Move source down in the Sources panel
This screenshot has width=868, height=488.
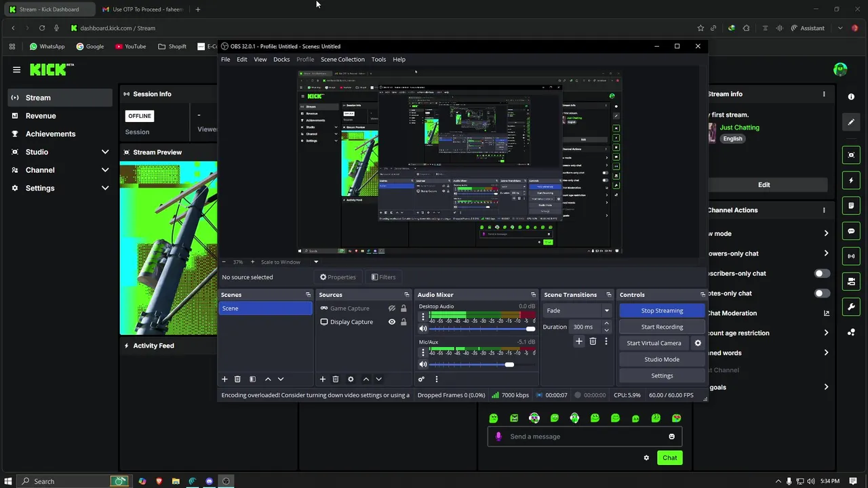tap(379, 379)
